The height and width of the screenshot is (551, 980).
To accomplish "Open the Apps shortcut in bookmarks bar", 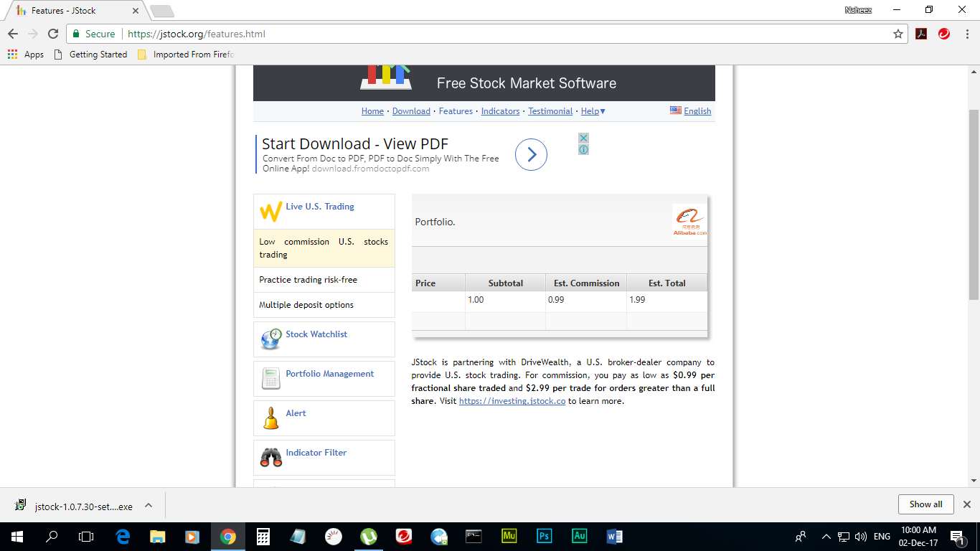I will coord(26,55).
